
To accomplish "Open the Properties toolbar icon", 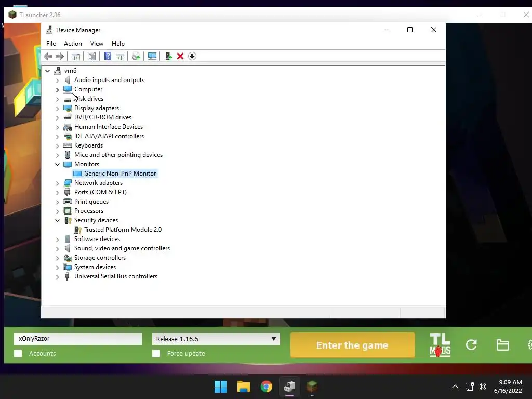I will pyautogui.click(x=91, y=56).
